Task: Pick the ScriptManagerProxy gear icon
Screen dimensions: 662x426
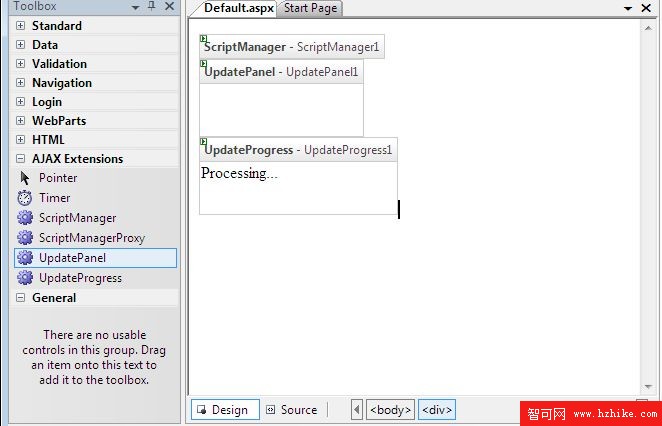Action: point(25,238)
